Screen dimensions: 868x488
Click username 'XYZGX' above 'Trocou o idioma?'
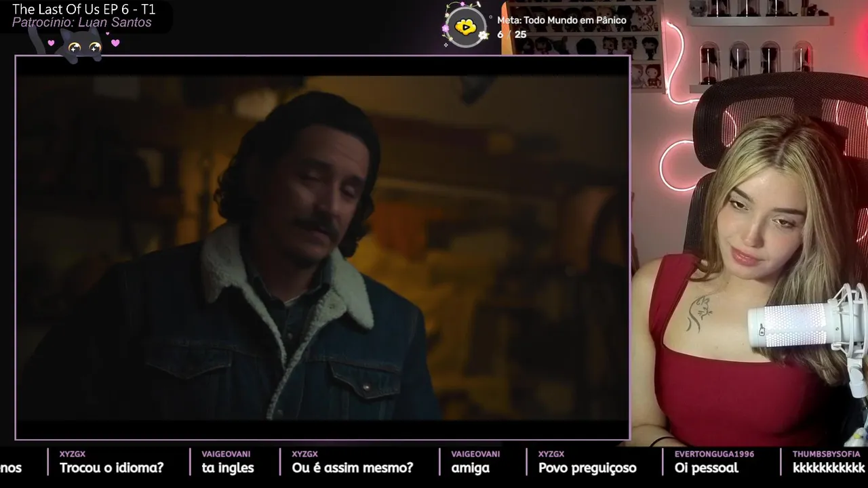tap(73, 454)
